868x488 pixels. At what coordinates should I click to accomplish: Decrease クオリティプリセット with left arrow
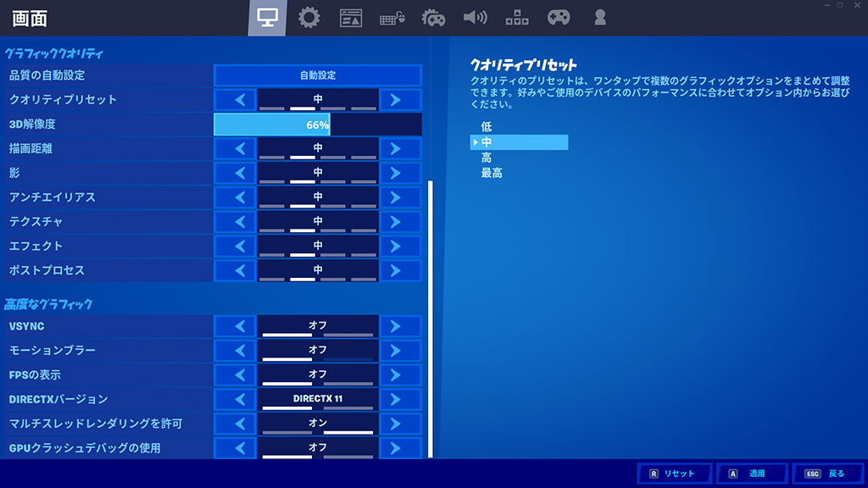click(236, 100)
